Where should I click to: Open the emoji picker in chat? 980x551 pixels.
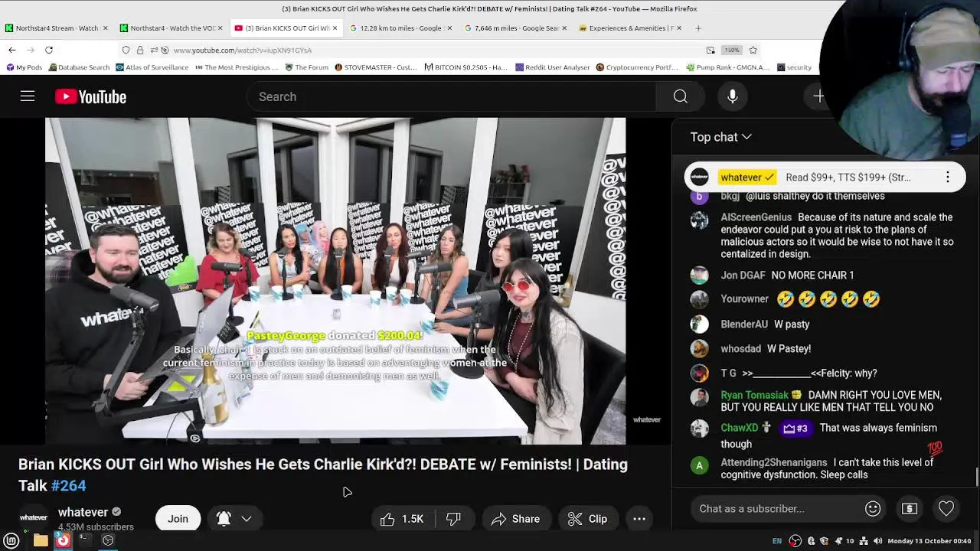click(x=873, y=509)
